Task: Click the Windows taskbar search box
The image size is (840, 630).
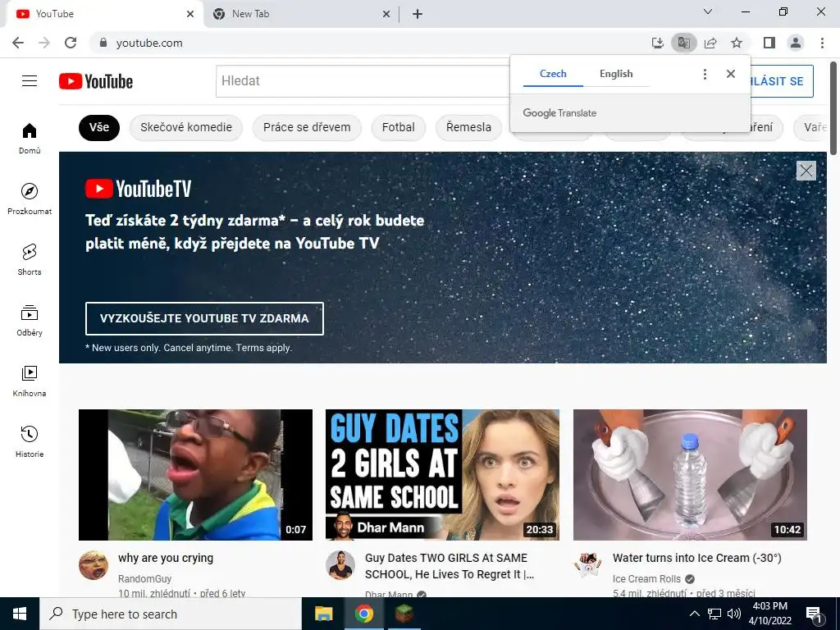Action: point(171,614)
